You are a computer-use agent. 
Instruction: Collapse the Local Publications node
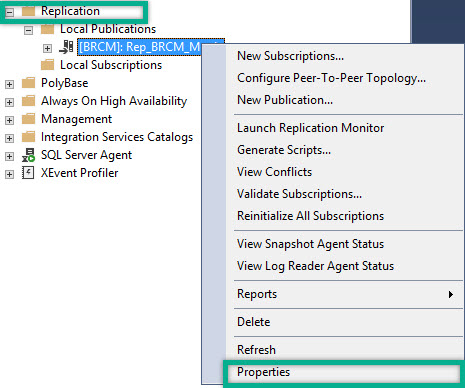[28, 30]
